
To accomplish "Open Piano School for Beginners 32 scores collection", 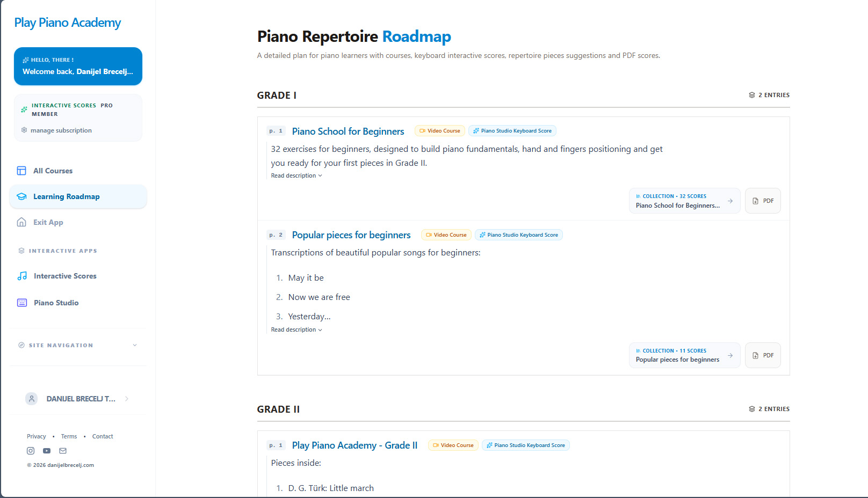I will (684, 201).
